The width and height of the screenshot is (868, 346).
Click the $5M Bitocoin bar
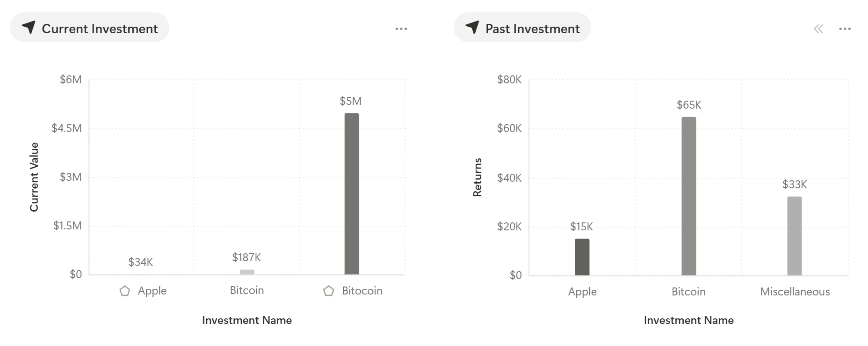pyautogui.click(x=352, y=194)
